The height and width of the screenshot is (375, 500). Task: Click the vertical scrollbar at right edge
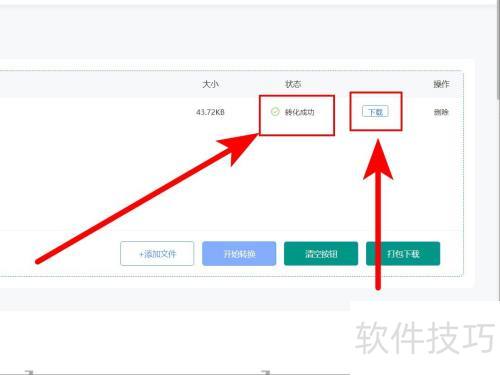click(498, 50)
